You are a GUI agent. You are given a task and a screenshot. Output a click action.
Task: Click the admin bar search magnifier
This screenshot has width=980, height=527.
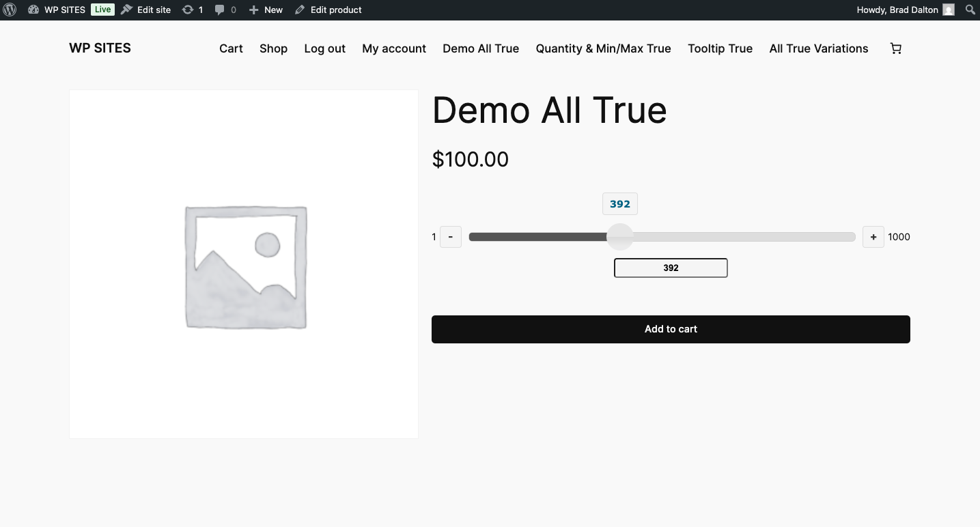click(x=970, y=10)
